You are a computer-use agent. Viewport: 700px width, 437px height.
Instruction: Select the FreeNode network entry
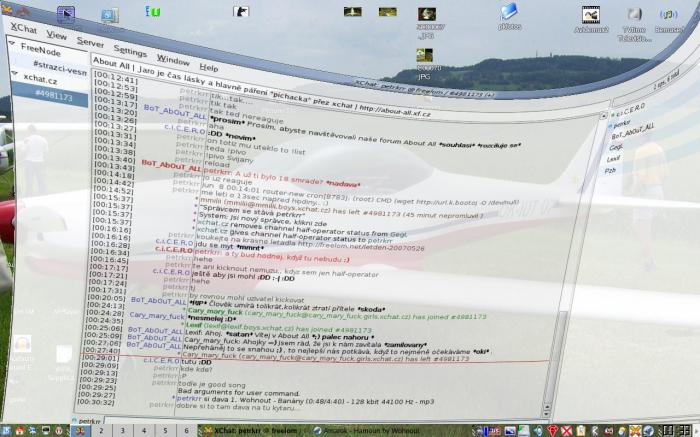(x=41, y=48)
